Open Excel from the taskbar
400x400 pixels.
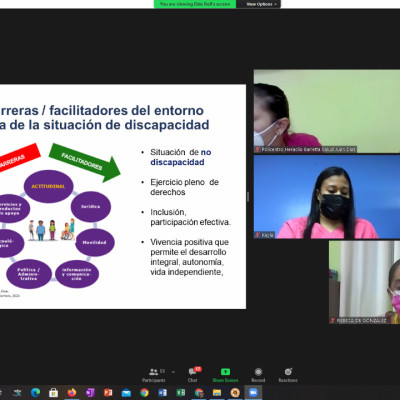tap(181, 393)
